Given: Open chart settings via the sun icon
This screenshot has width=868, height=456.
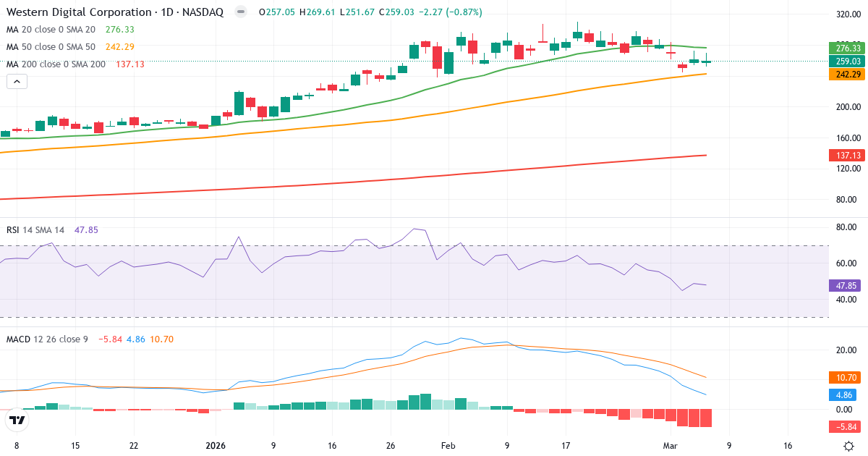Looking at the screenshot, I should pyautogui.click(x=851, y=447).
